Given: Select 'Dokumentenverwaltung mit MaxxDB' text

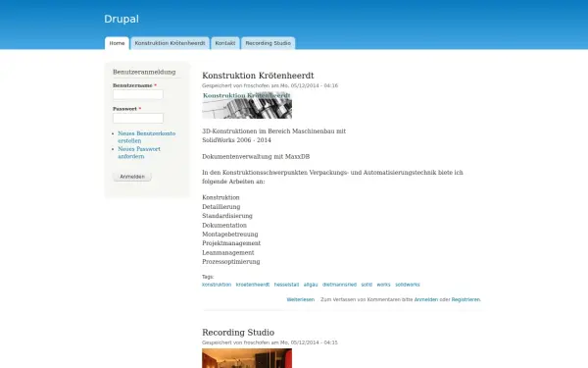Looking at the screenshot, I should 256,157.
